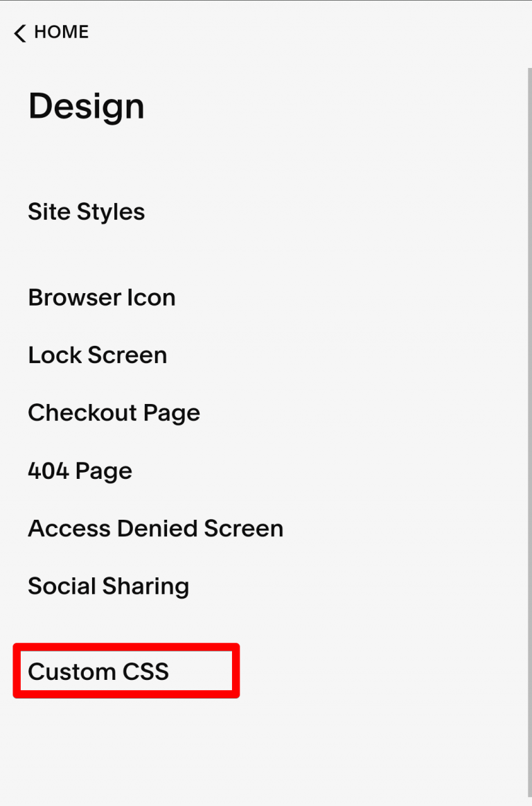Image resolution: width=532 pixels, height=806 pixels.
Task: Click the back chevron arrow icon
Action: pos(19,33)
